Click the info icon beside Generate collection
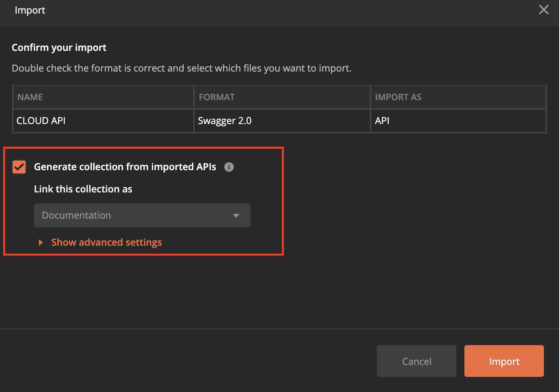 (229, 167)
